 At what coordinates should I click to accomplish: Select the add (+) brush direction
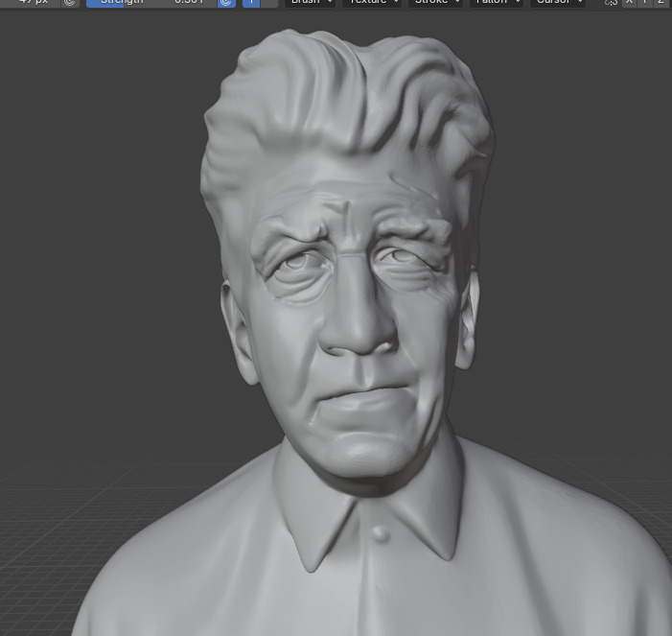click(251, 2)
